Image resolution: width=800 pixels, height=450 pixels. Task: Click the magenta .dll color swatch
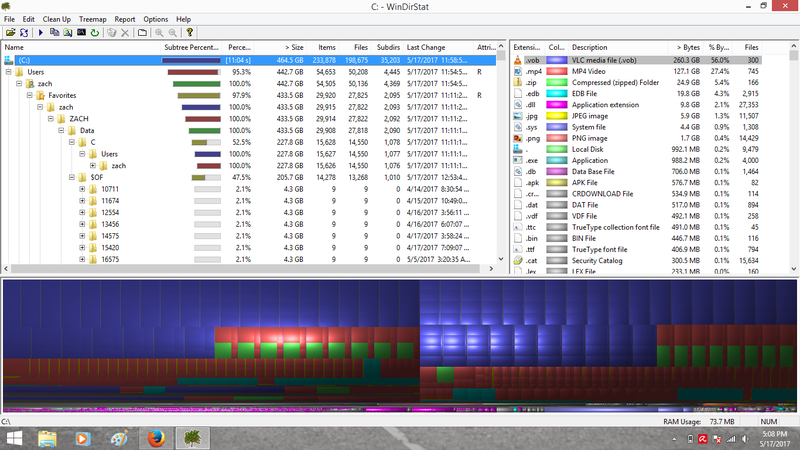tap(557, 105)
